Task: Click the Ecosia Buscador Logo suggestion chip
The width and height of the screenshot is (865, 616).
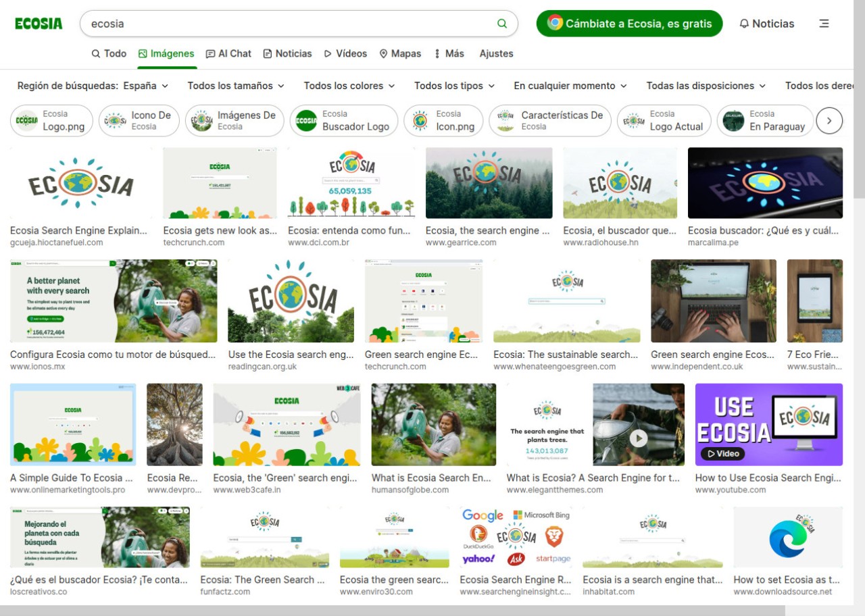Action: [x=344, y=120]
